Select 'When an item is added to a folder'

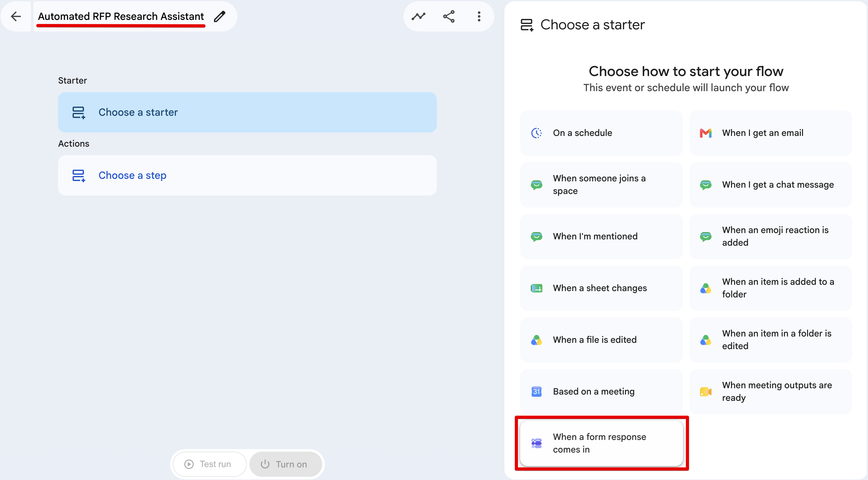pos(770,288)
